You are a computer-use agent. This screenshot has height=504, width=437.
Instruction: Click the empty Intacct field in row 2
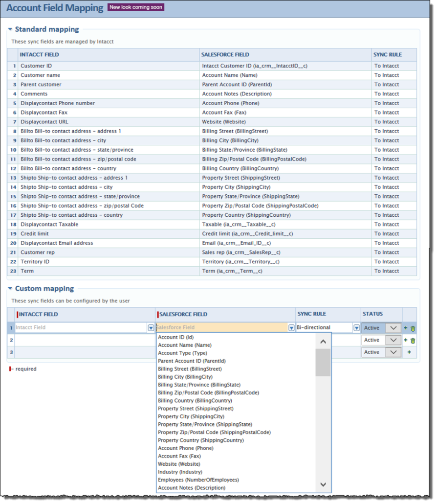pos(85,340)
